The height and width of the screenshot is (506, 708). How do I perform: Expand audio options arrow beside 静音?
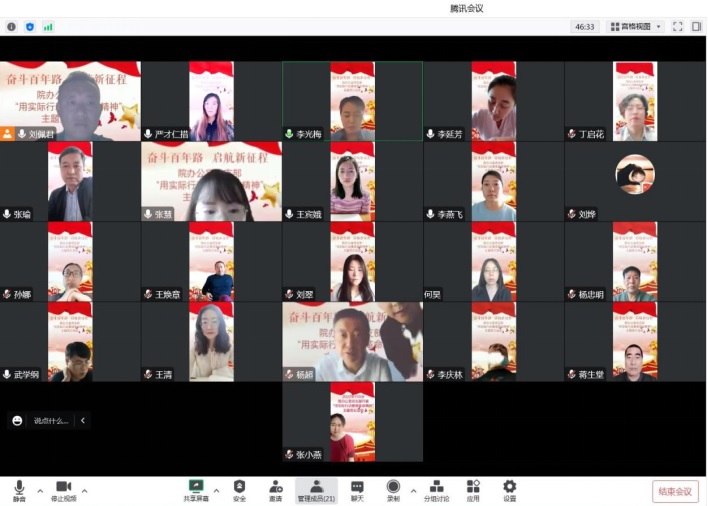pos(40,491)
